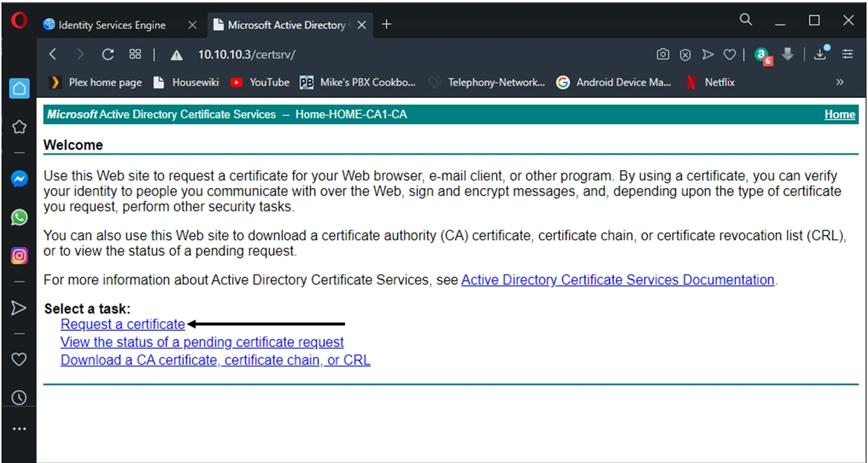Screen dimensions: 868x463
Task: Open the ad blocker shield icon
Action: [x=685, y=55]
